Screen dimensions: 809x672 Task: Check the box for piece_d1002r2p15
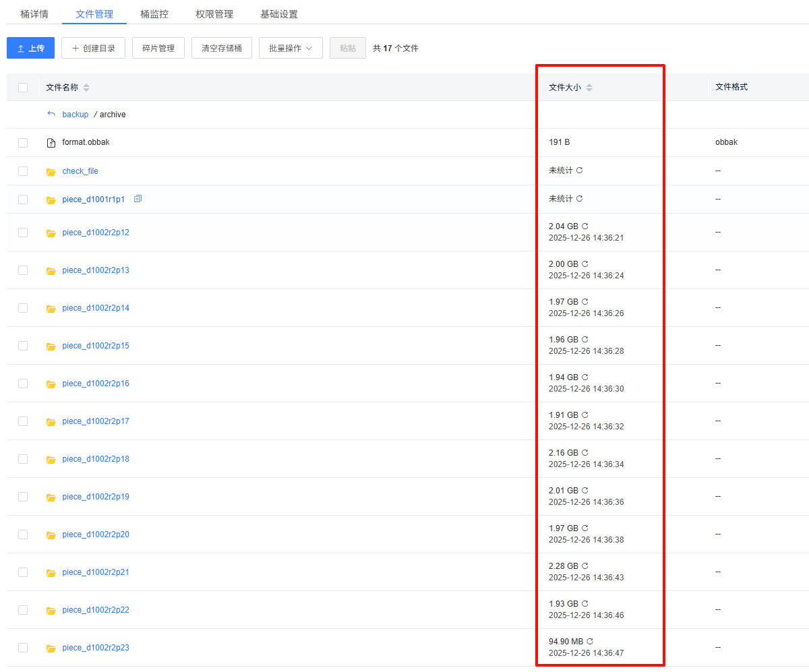23,346
